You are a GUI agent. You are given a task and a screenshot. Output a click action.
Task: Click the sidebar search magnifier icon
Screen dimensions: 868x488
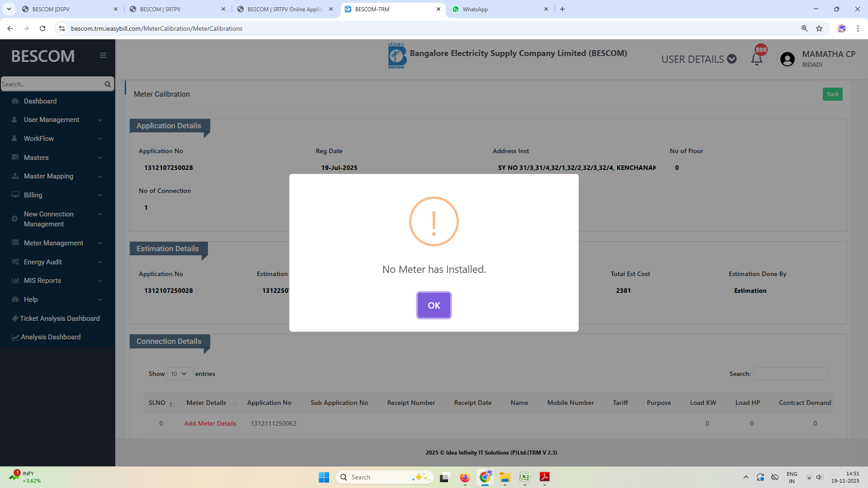pos(108,84)
